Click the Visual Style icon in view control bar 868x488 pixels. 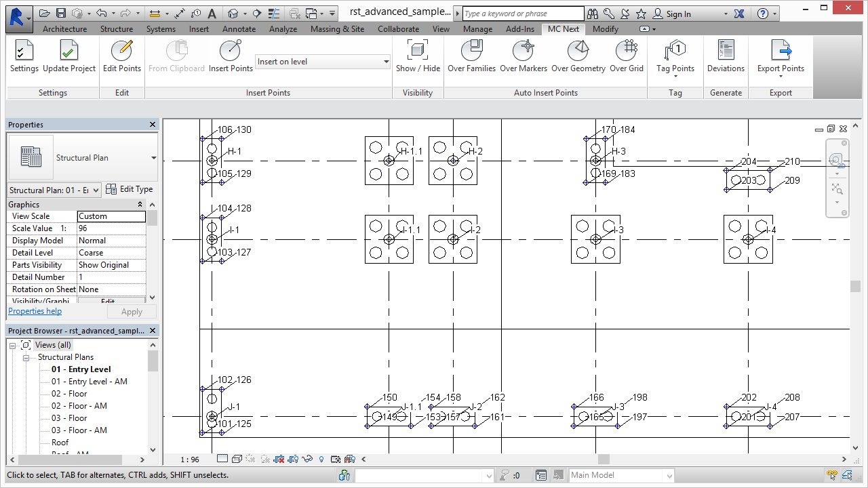point(237,459)
